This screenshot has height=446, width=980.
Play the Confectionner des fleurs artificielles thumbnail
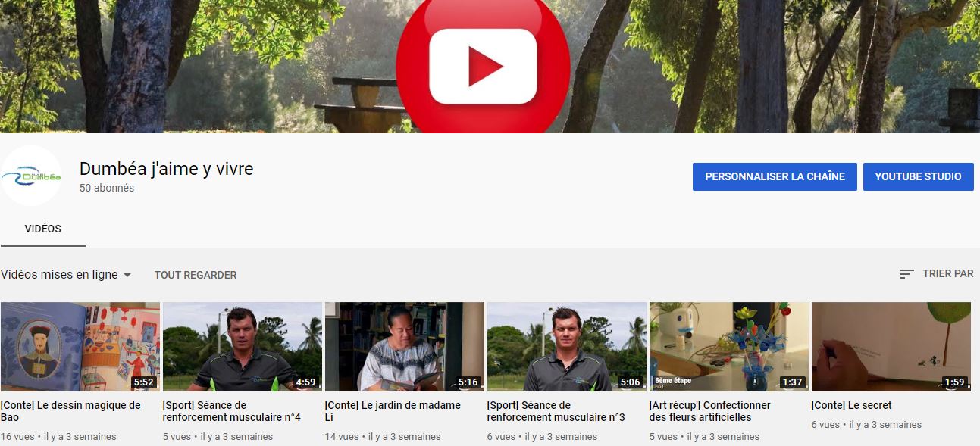click(x=729, y=347)
